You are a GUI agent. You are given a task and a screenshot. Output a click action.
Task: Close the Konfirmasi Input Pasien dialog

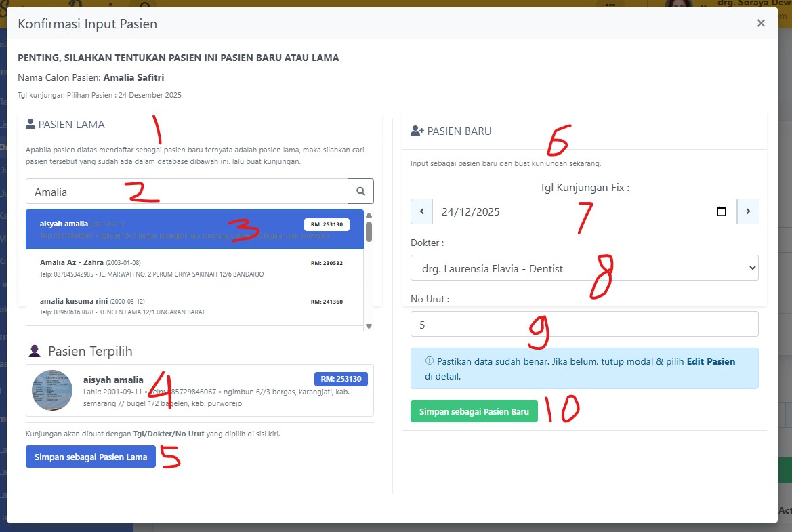(x=761, y=24)
